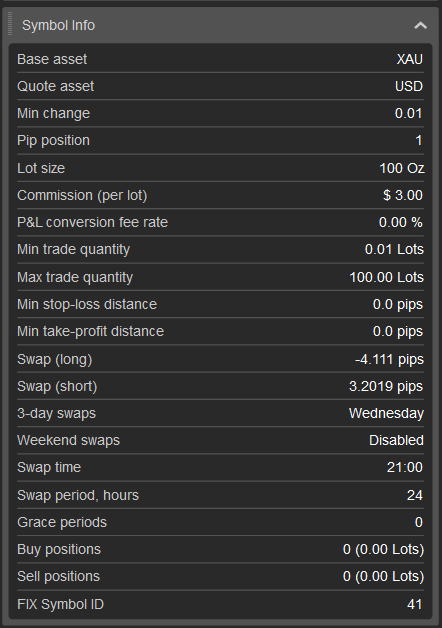Click the Commission (per lot) label
This screenshot has height=628, width=442.
pyautogui.click(x=82, y=195)
